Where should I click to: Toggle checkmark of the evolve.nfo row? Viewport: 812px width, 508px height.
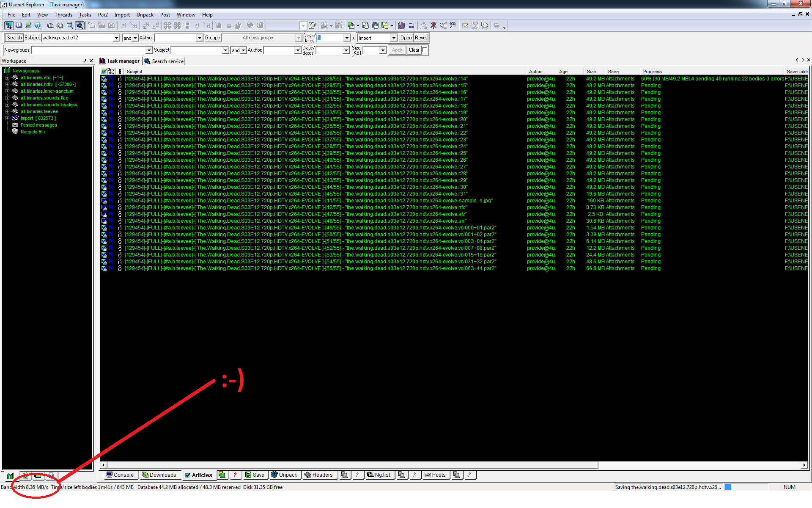[104, 207]
